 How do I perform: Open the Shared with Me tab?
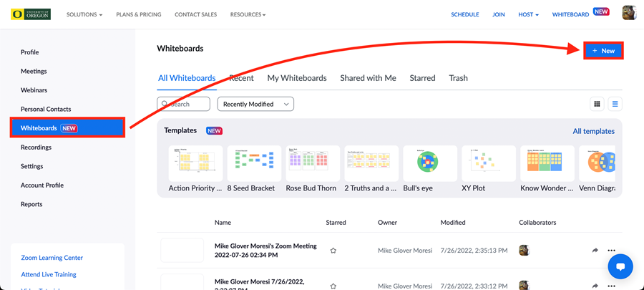(x=368, y=78)
